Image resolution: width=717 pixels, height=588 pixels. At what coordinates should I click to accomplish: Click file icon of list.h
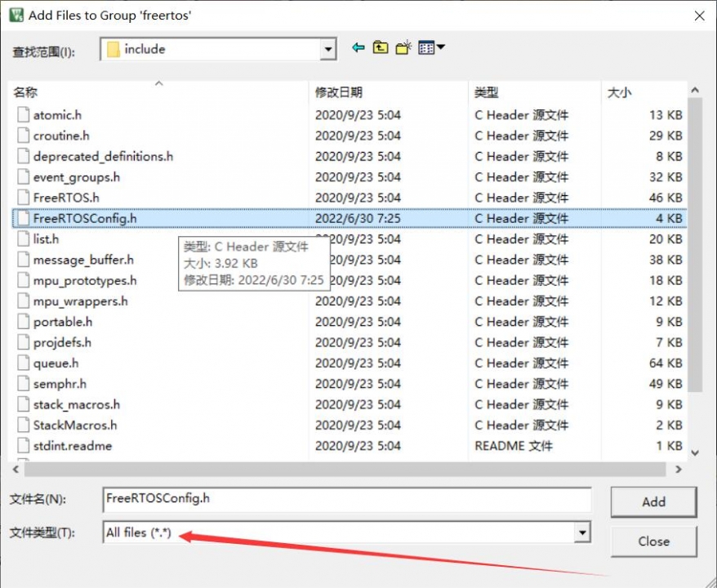[x=24, y=239]
